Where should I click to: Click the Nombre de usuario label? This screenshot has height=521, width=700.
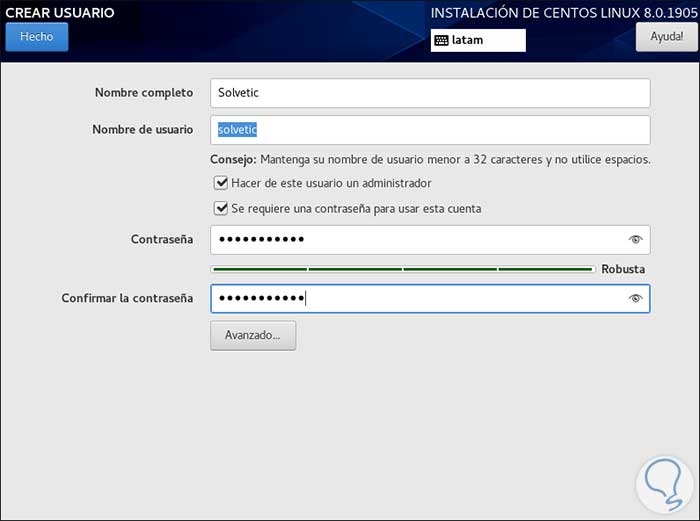coord(142,129)
